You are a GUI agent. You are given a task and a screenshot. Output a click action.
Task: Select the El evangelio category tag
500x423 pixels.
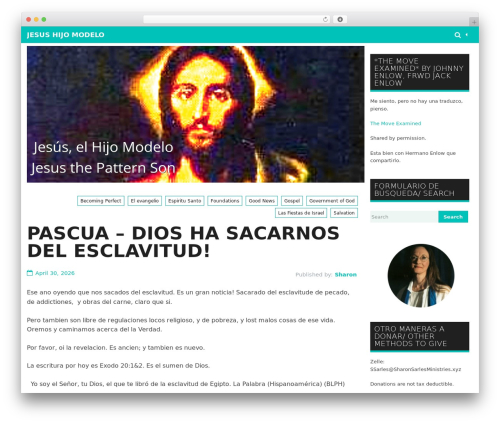[x=145, y=201]
